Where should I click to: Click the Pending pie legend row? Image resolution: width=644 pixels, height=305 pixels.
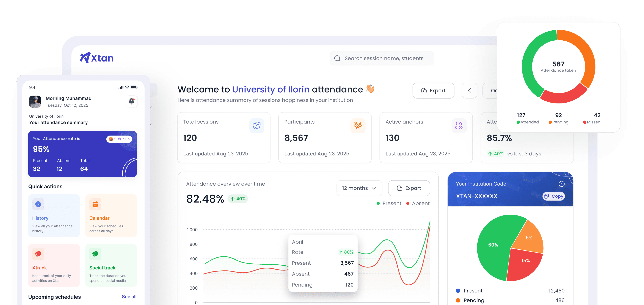tap(510, 300)
